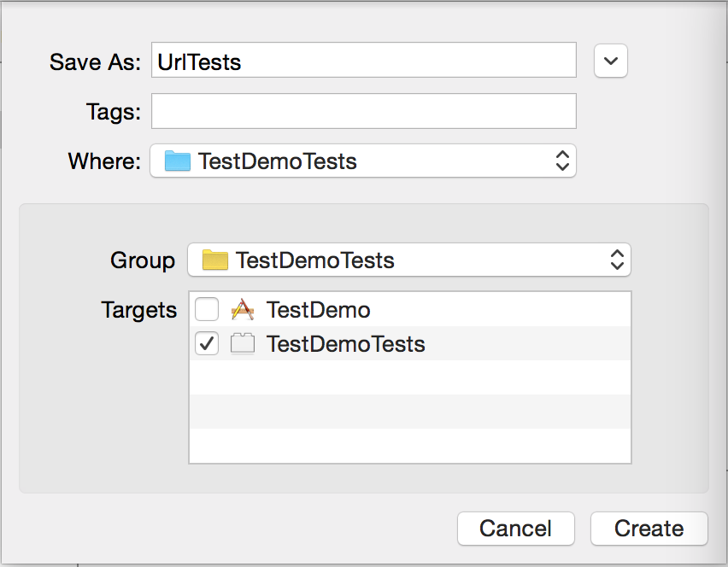728x567 pixels.
Task: Enable the TestDemo target checkbox
Action: [207, 310]
